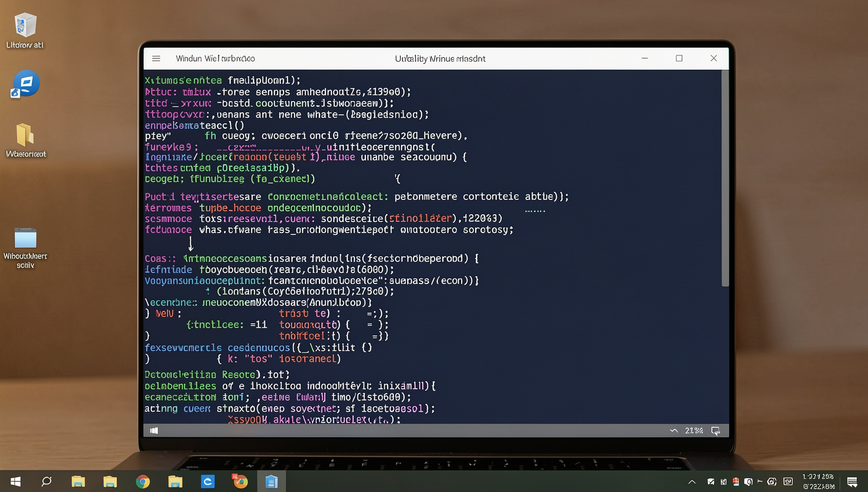Open first File Explorer taskbar icon
Image resolution: width=868 pixels, height=492 pixels.
[x=78, y=481]
